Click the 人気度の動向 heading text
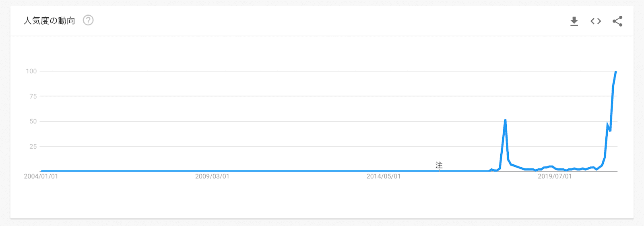This screenshot has height=226, width=644. [x=49, y=21]
